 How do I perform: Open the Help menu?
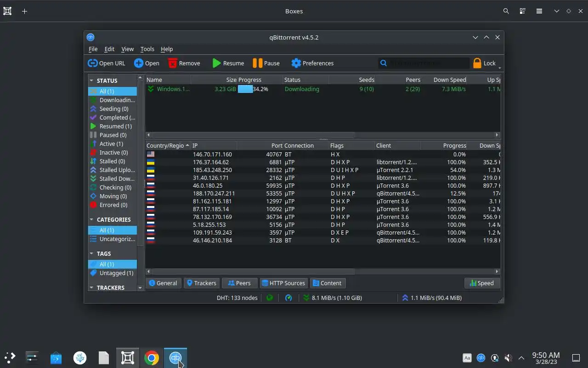(167, 49)
